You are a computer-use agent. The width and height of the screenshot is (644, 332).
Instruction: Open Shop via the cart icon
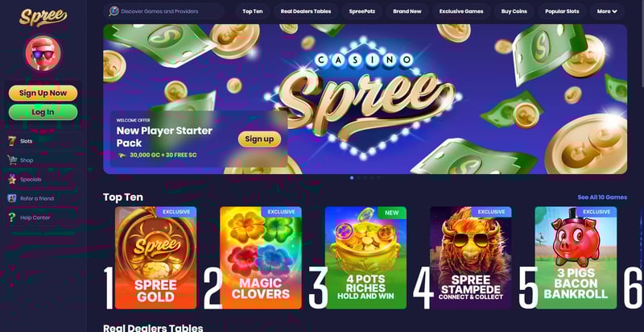tap(12, 160)
